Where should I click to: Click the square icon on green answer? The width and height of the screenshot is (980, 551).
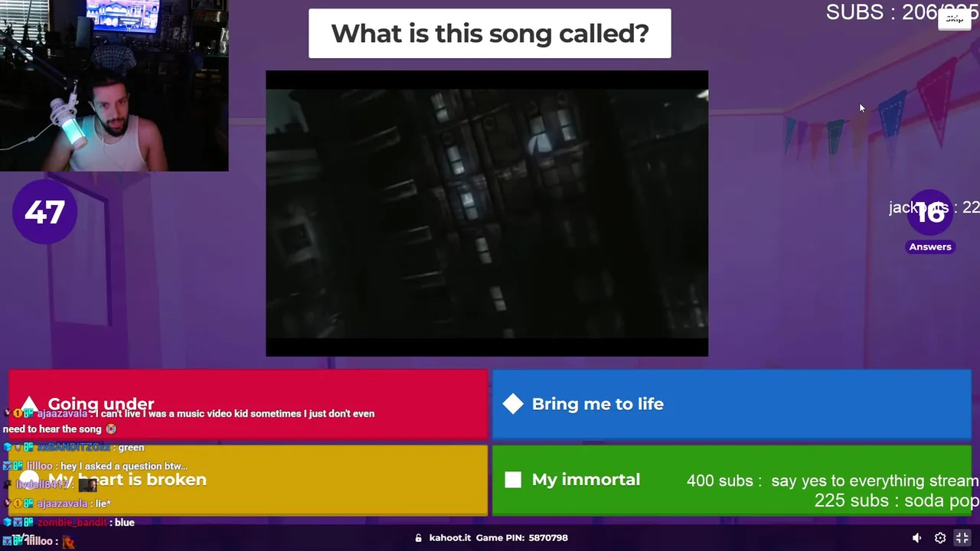click(x=513, y=480)
